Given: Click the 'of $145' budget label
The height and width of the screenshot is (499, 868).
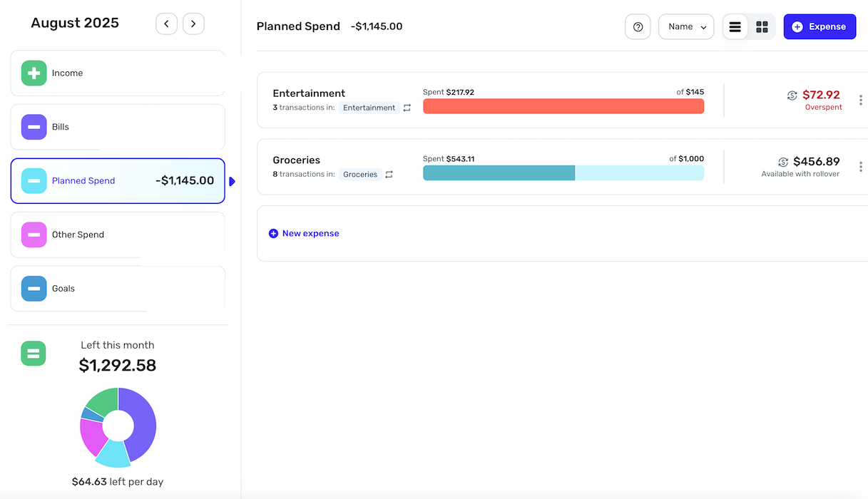Looking at the screenshot, I should coord(690,92).
